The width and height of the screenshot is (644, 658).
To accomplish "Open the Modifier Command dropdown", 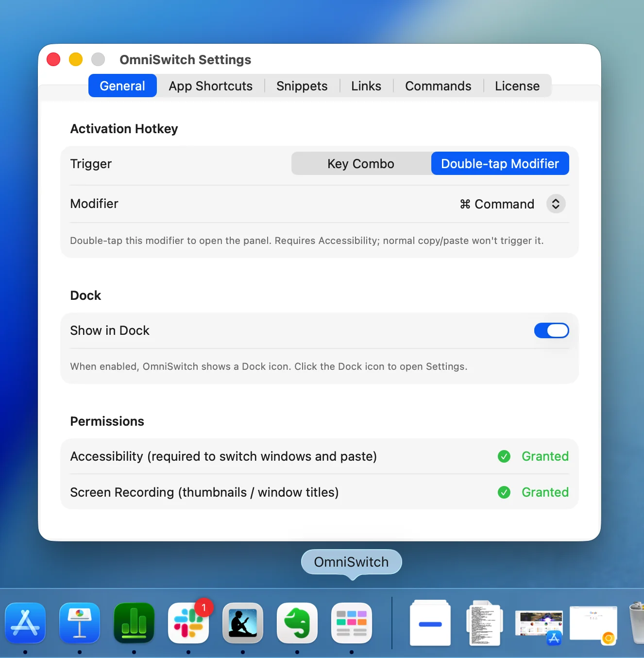I will 512,204.
